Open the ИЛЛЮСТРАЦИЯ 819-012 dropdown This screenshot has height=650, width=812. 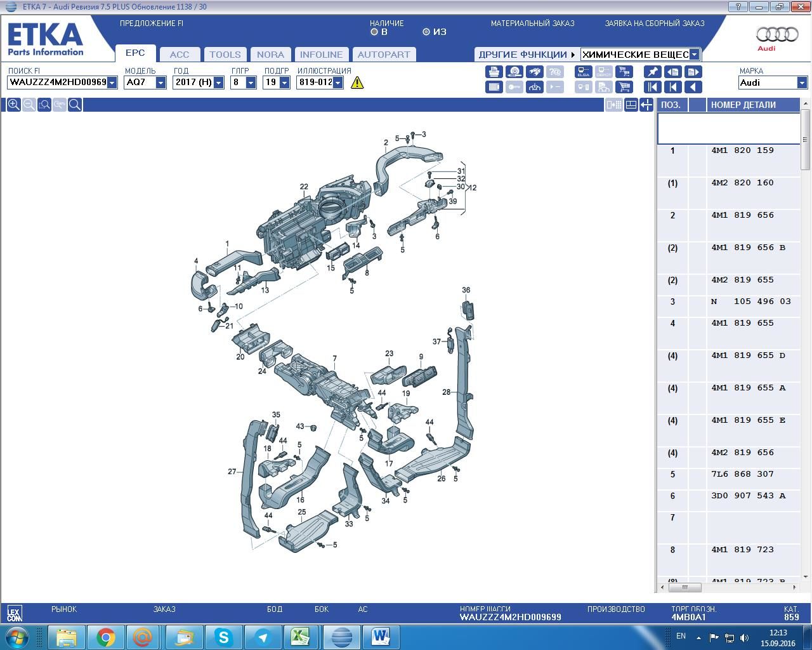(x=338, y=83)
